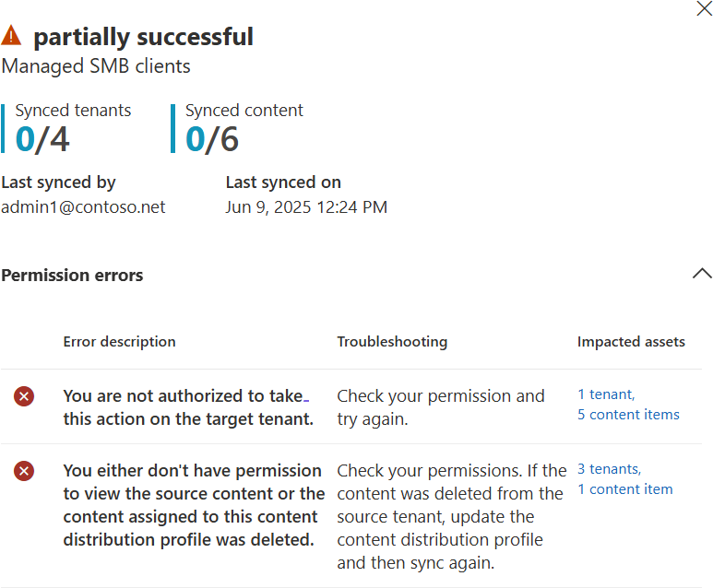Click the orange warning triangle icon

coord(11,36)
